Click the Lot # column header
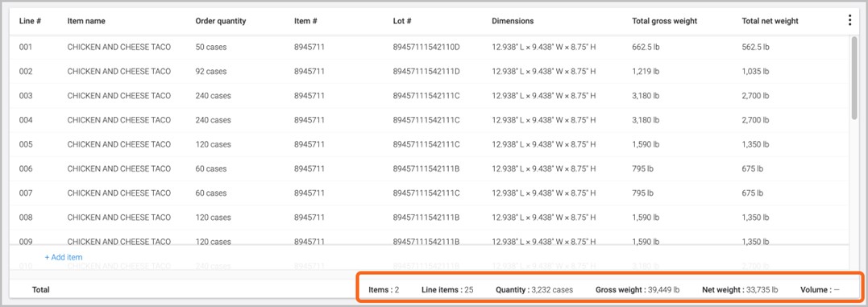Screen dimensions: 868x307 402,21
